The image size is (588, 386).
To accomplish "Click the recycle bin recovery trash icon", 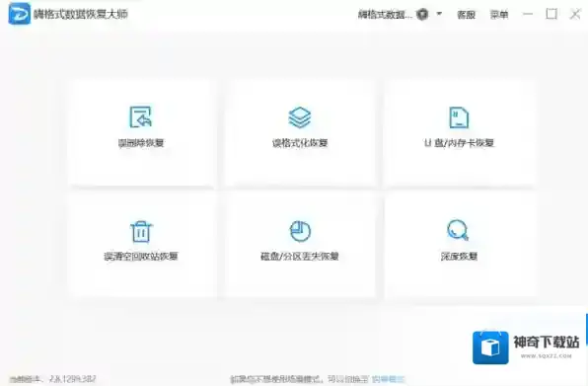I will pyautogui.click(x=141, y=231).
